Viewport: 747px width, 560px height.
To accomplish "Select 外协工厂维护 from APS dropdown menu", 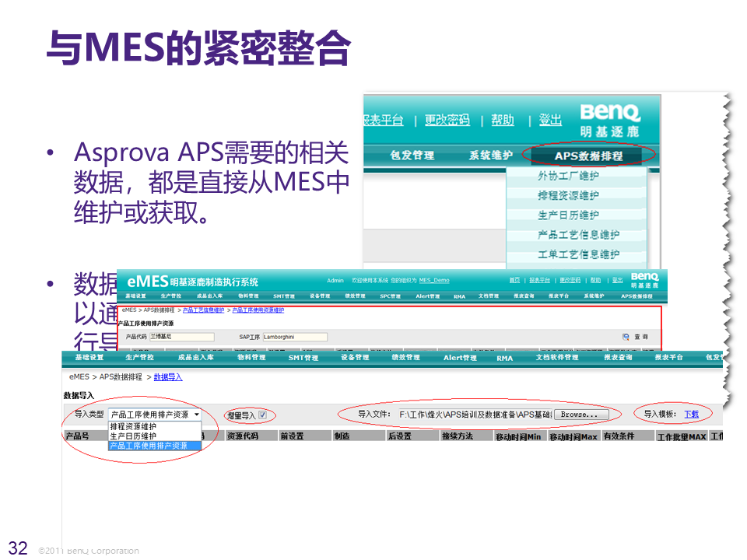I will point(568,177).
